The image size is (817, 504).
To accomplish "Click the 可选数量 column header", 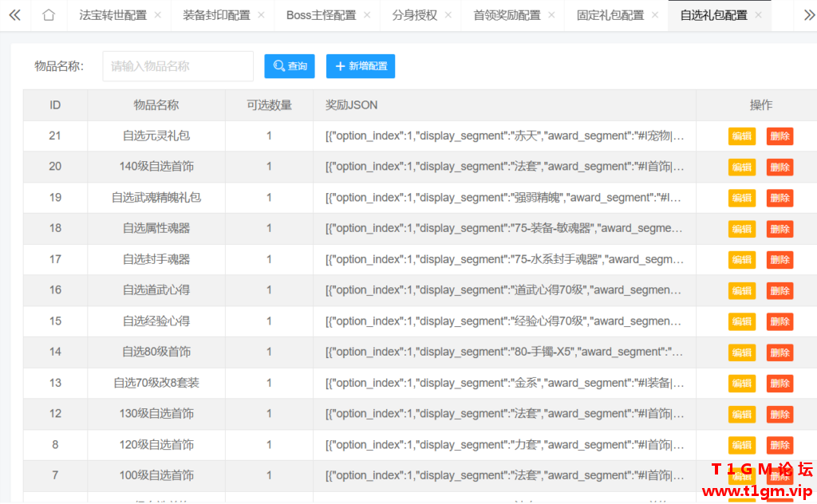I will click(269, 105).
